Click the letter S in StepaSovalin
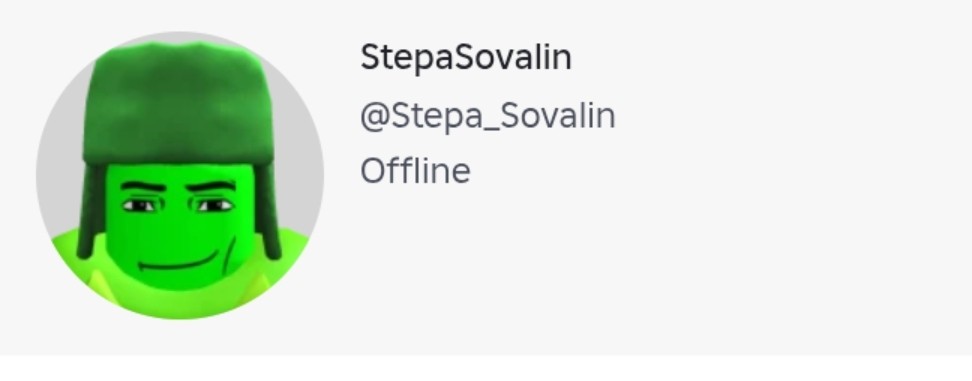 pos(370,58)
